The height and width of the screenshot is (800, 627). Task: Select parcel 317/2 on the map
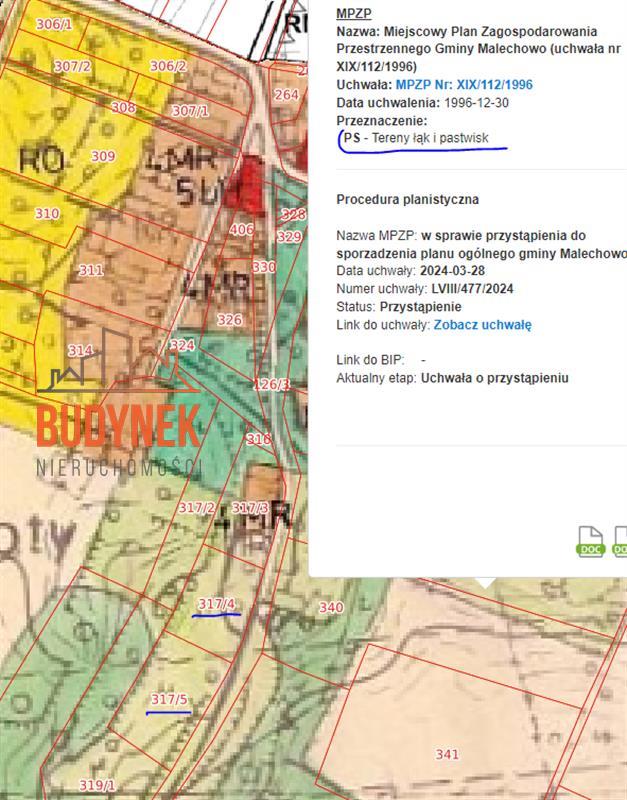196,508
